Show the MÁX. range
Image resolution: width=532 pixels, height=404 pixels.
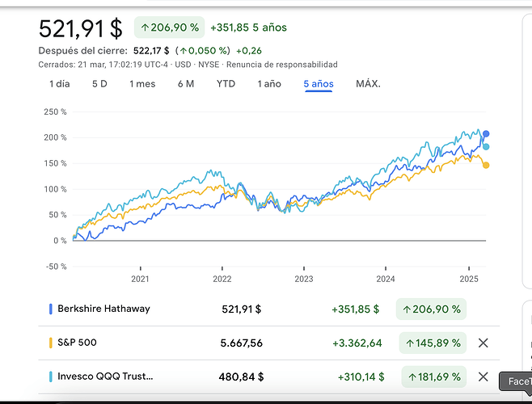[x=368, y=84]
